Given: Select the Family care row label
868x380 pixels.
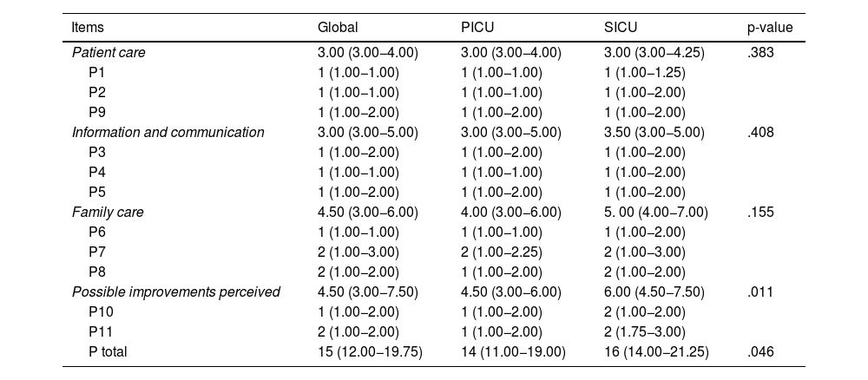Looking at the screenshot, I should (108, 212).
